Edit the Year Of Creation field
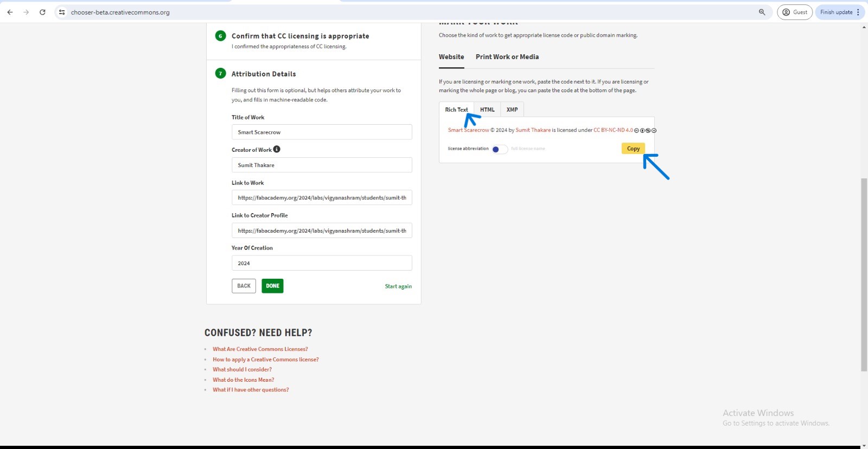 (x=322, y=263)
